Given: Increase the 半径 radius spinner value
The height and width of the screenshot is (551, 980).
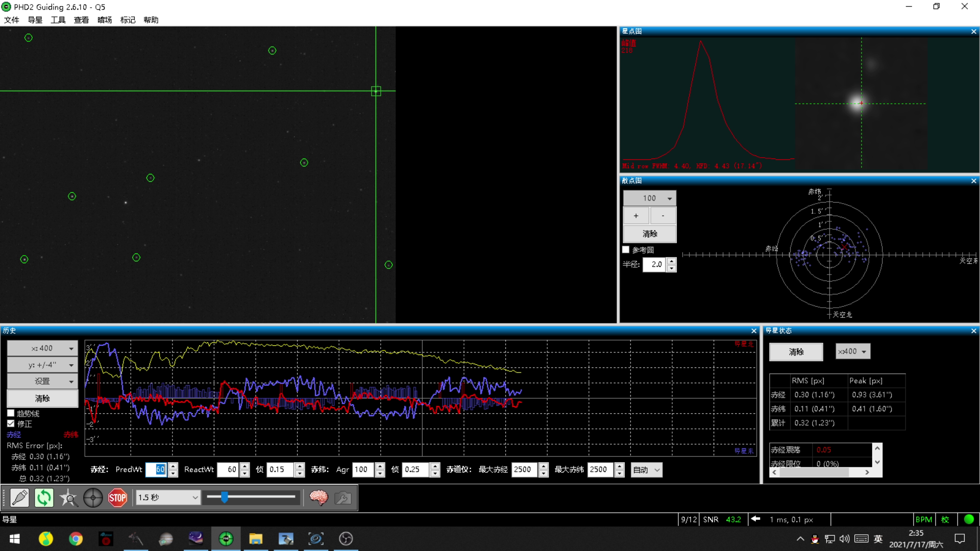Looking at the screenshot, I should (x=672, y=261).
